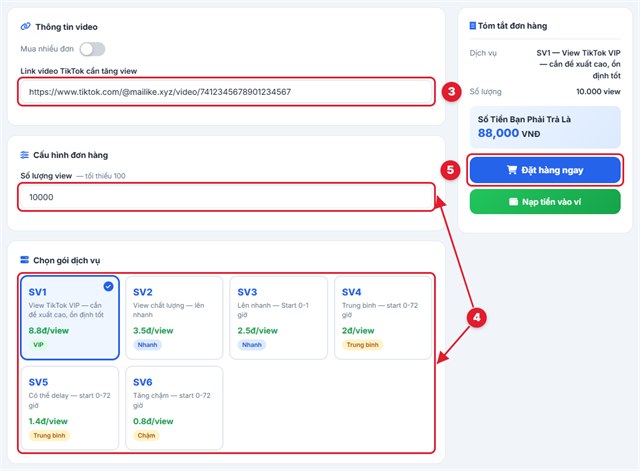Click the Cấu hình đơn hàng heading

coord(71,155)
